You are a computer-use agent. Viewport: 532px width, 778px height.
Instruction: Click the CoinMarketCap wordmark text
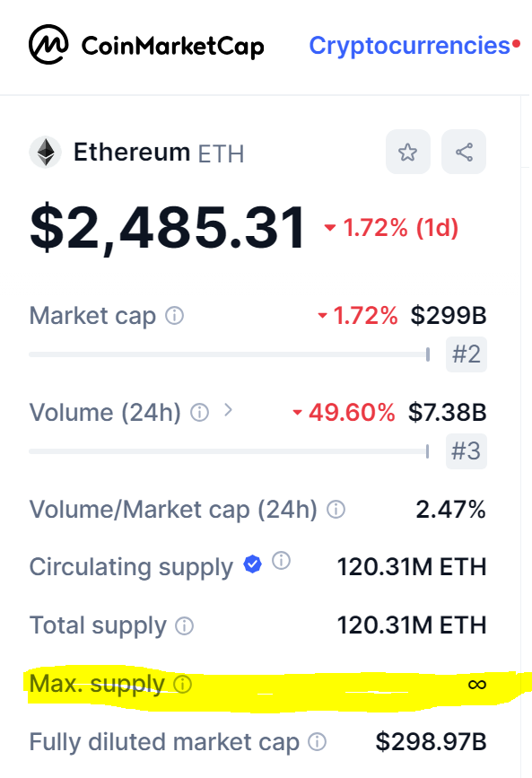173,46
